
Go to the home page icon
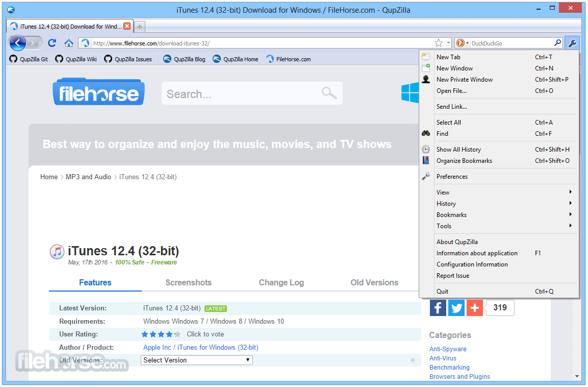coord(68,43)
